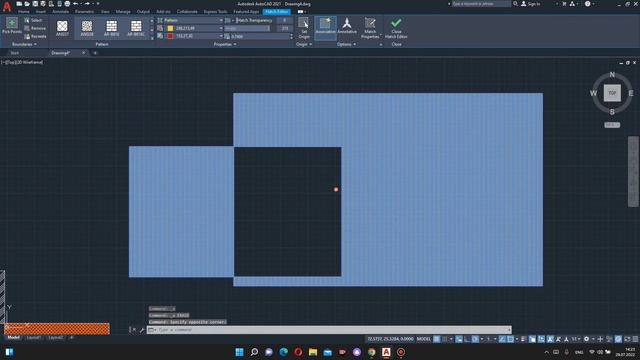The image size is (640, 360).
Task: Expand the Options panel
Action: pyautogui.click(x=346, y=44)
